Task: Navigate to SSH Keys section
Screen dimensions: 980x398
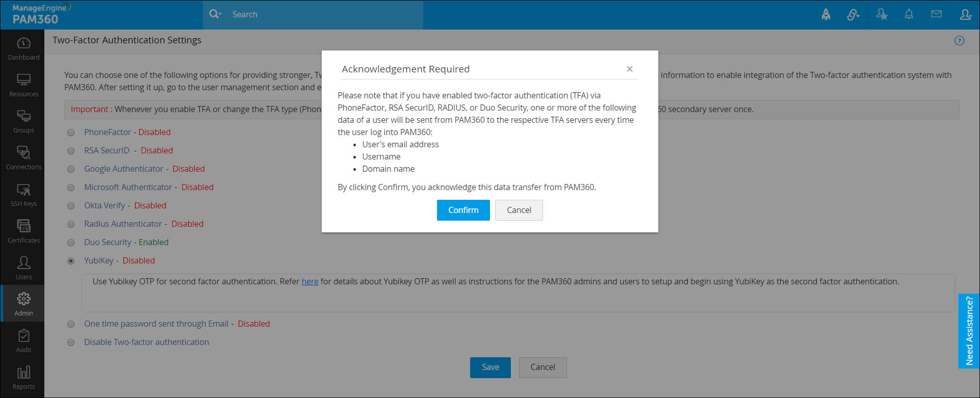Action: click(x=23, y=195)
